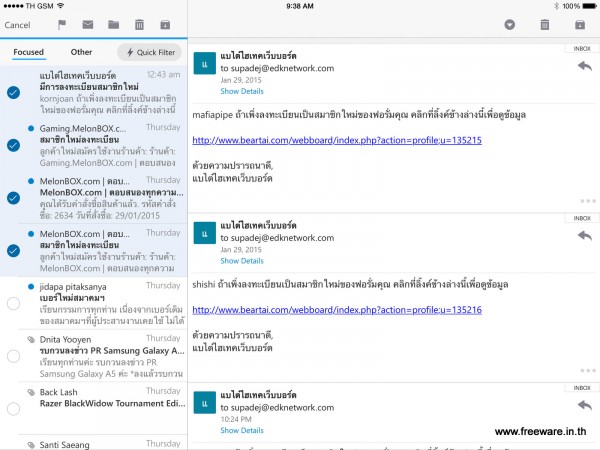Expand Show Details on first message
The height and width of the screenshot is (450, 600).
pyautogui.click(x=242, y=91)
